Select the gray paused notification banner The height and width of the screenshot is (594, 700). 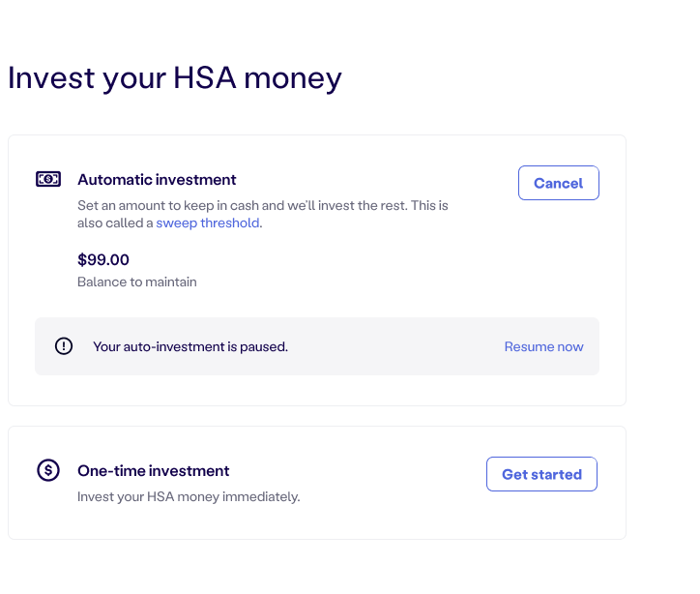pos(317,346)
